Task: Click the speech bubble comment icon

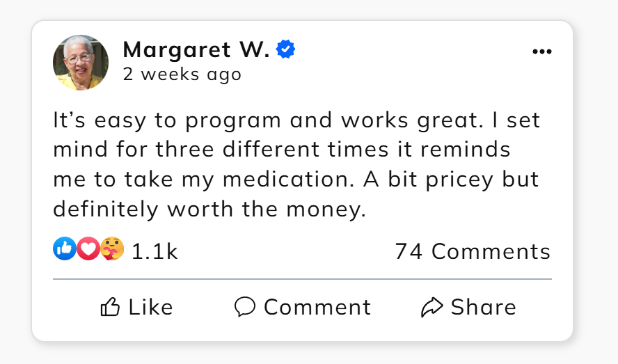Action: [x=245, y=307]
